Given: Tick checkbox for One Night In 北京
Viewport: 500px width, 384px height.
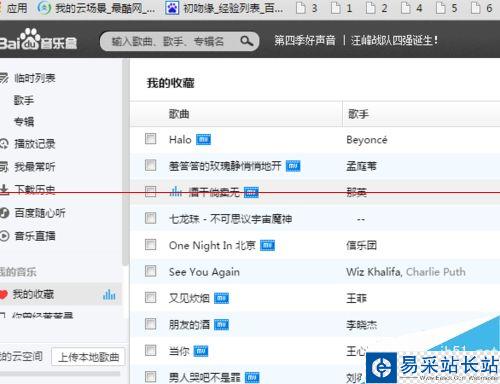Looking at the screenshot, I should [150, 245].
